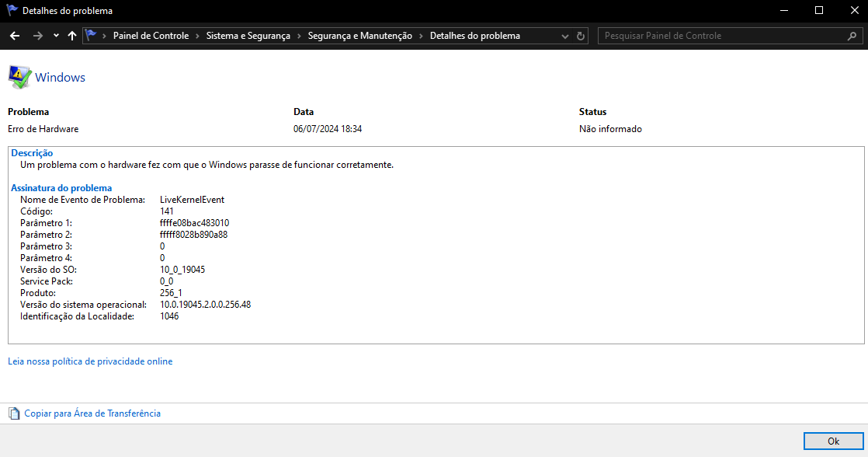Open recent locations dropdown arrow
The height and width of the screenshot is (457, 868).
point(56,36)
